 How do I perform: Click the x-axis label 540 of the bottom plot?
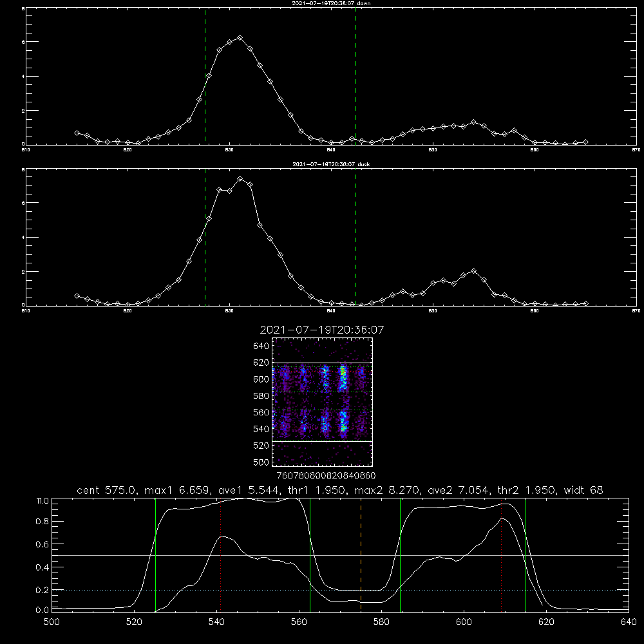click(x=216, y=622)
